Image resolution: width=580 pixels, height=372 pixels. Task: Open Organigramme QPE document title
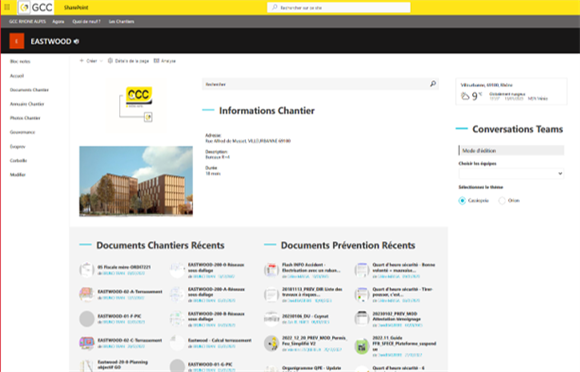pyautogui.click(x=311, y=368)
